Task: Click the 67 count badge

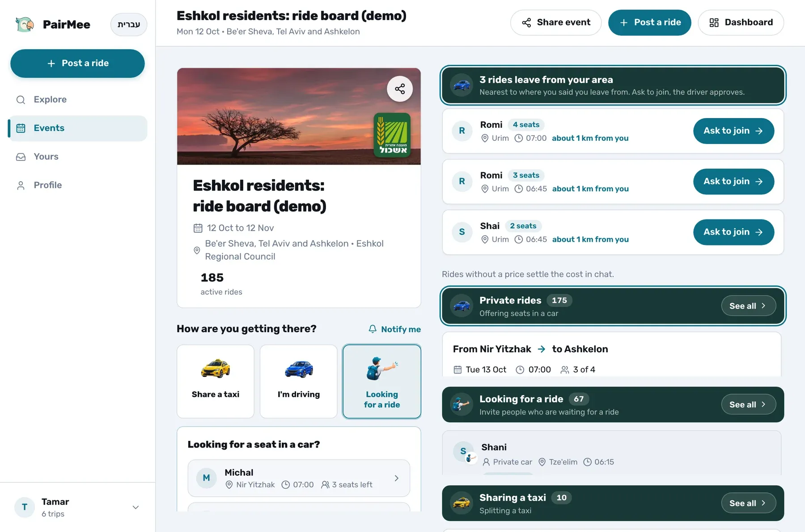Action: (579, 399)
